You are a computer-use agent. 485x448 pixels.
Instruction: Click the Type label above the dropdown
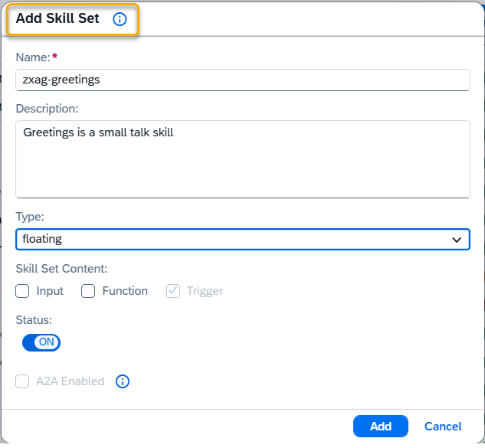tap(30, 217)
